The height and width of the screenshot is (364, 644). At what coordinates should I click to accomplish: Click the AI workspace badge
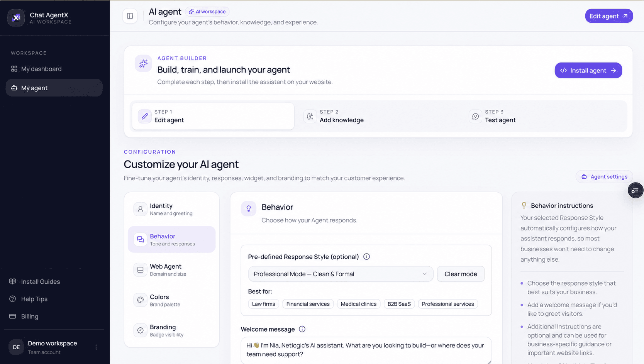tap(207, 12)
